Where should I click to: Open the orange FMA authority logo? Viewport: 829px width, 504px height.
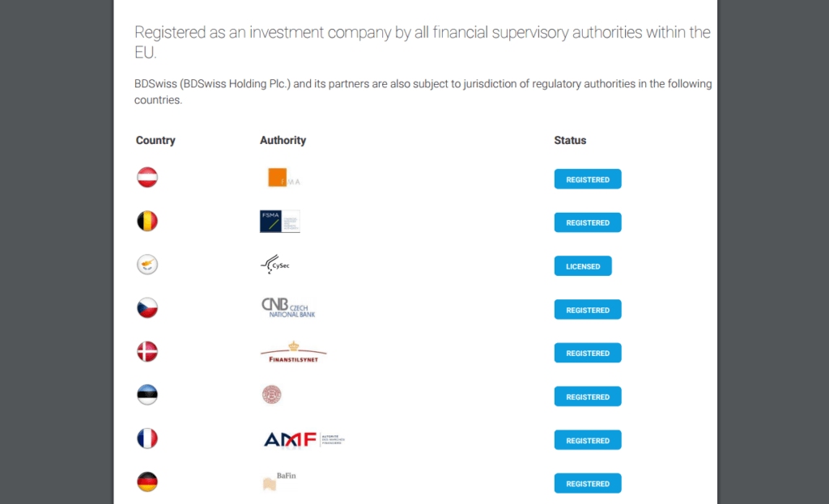tap(284, 177)
